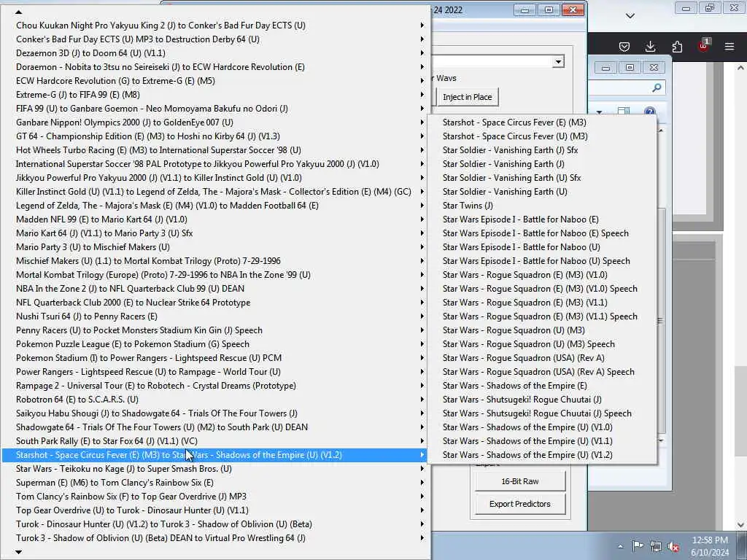Expand Chou Kuukan Night Pro Yakyuu King 2 submenu

[x=216, y=26]
